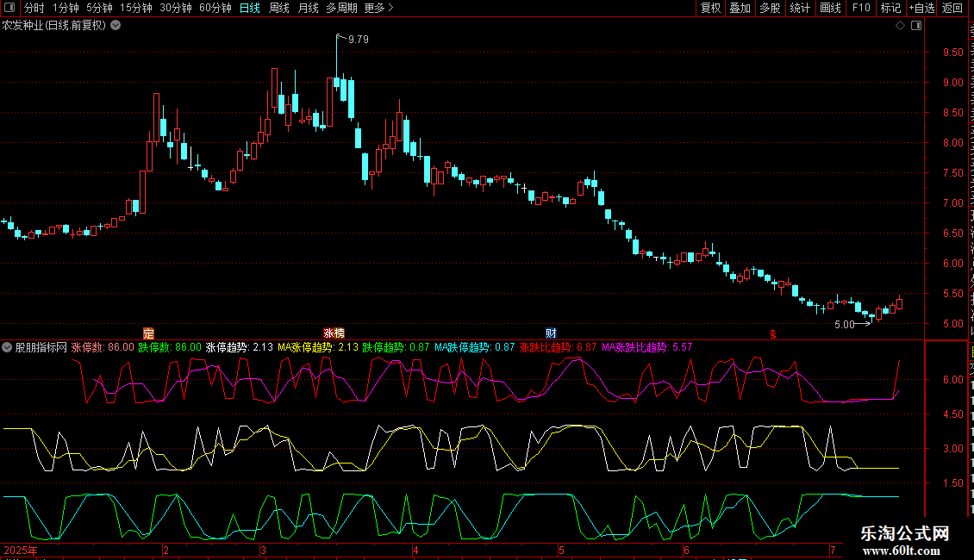Toggle the right panel icon near the price axis
The height and width of the screenshot is (560, 974).
point(916,26)
